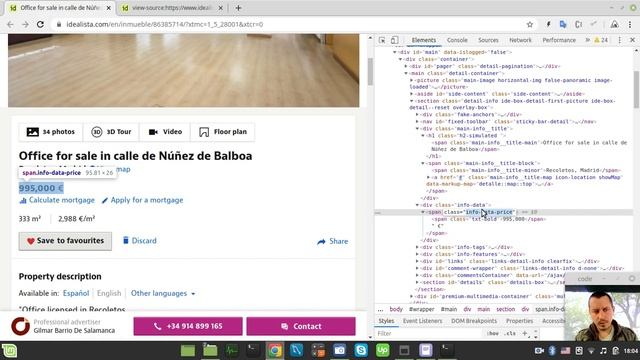Switch to the Sources tab
640x360 pixels.
click(x=488, y=40)
